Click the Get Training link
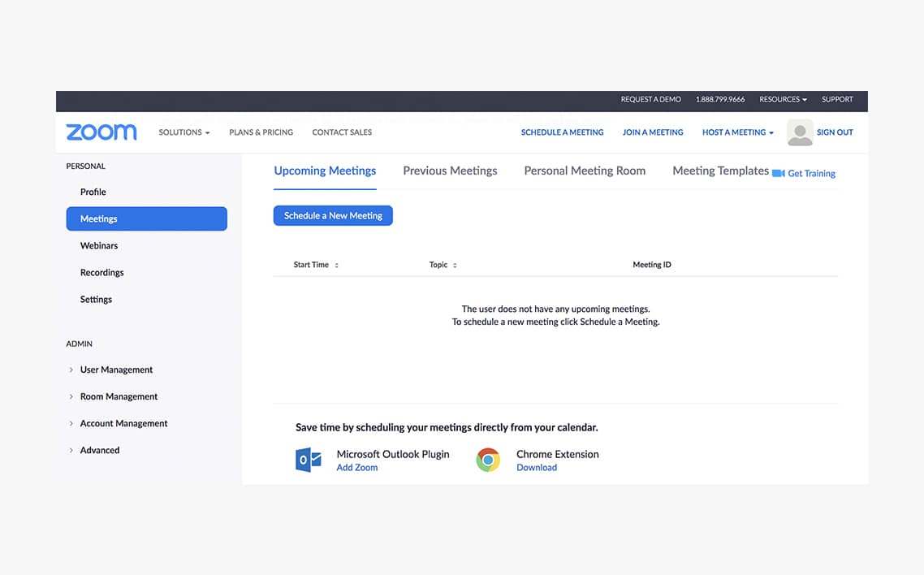The width and height of the screenshot is (924, 575). pyautogui.click(x=811, y=173)
